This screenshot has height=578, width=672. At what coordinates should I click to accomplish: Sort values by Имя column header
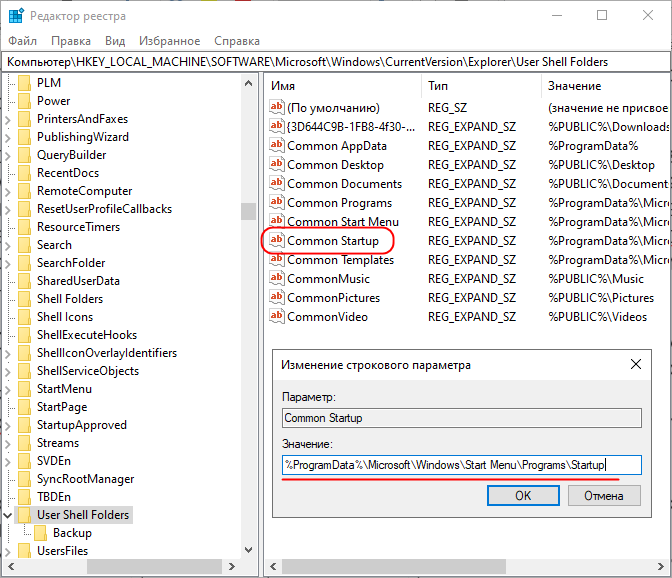[x=343, y=86]
